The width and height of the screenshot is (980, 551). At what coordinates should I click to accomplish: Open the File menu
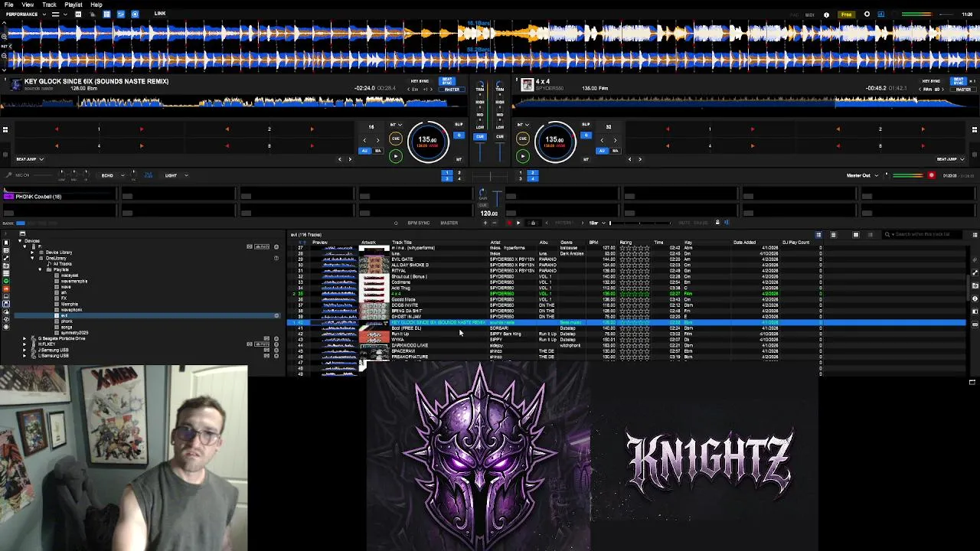[x=8, y=5]
